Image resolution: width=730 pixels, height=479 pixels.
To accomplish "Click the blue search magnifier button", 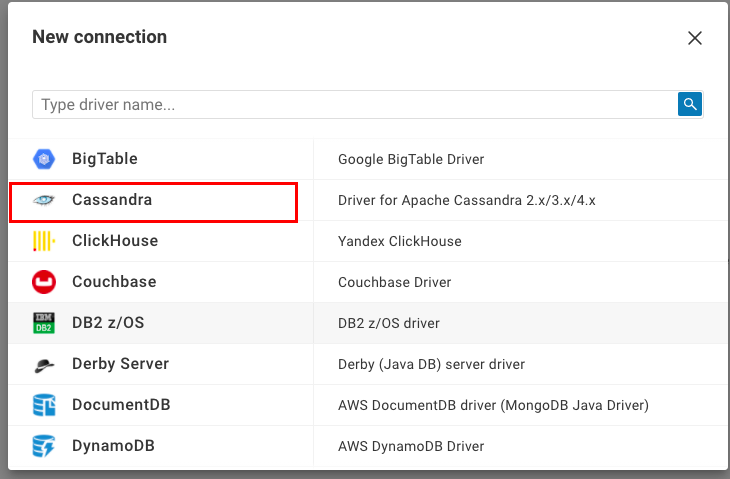I will coord(690,104).
